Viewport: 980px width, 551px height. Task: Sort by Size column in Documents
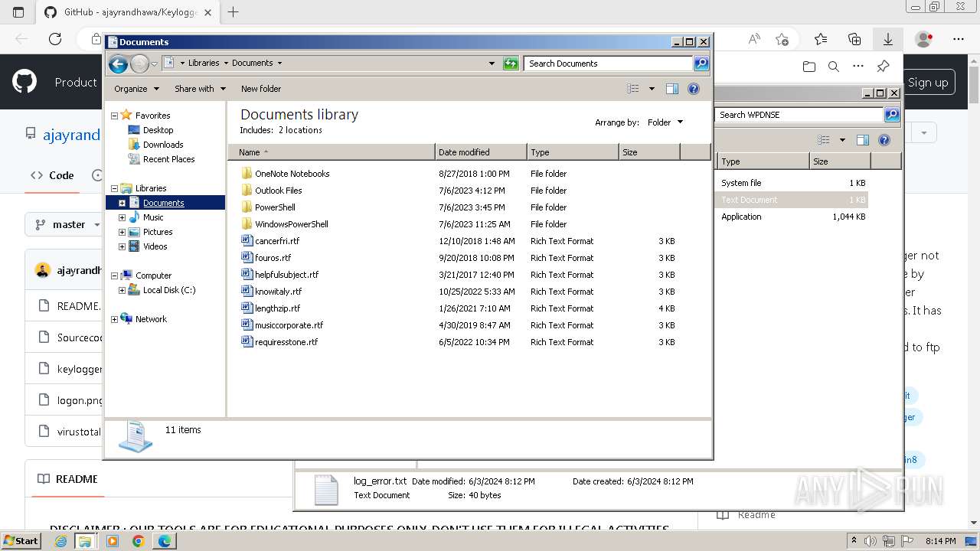(x=649, y=152)
